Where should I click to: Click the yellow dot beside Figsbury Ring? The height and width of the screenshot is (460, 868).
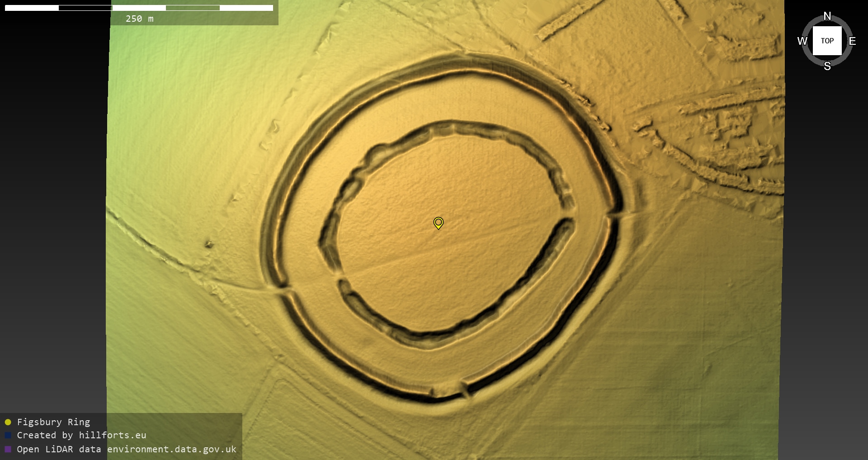click(x=8, y=422)
